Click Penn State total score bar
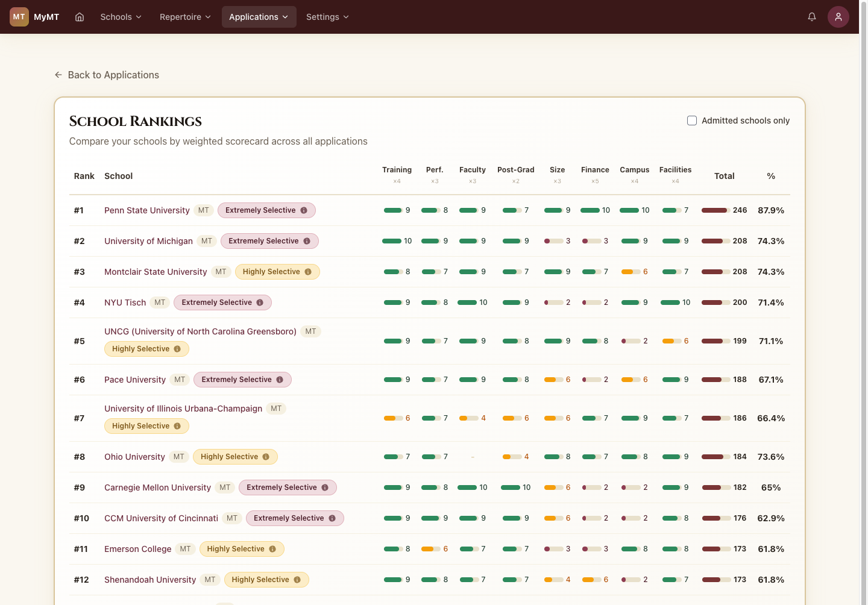 pos(715,210)
